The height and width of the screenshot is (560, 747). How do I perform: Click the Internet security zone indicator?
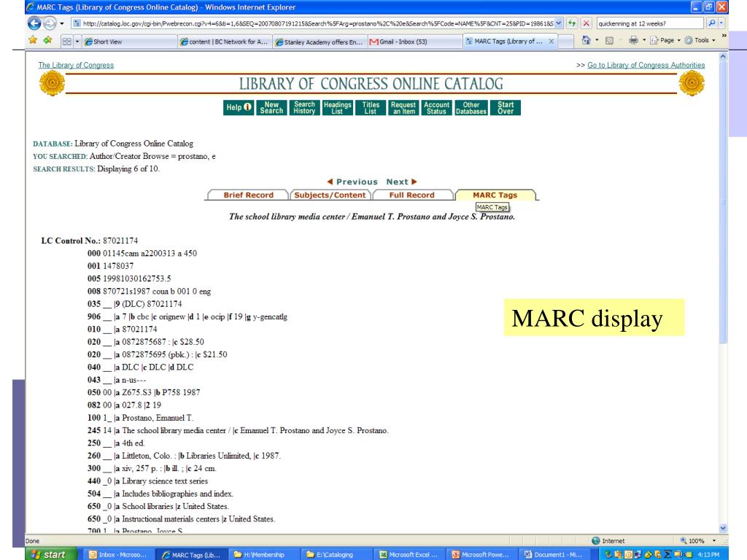608,541
